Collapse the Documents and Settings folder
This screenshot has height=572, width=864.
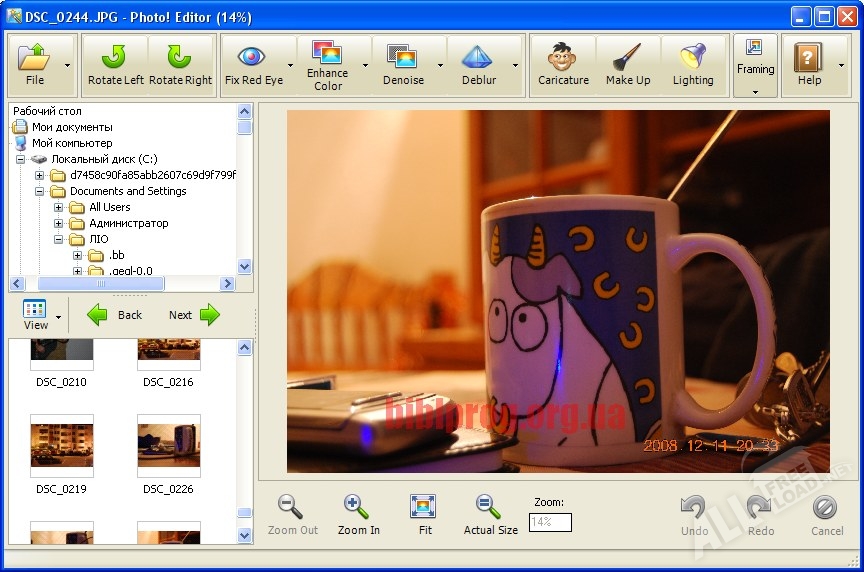40,191
